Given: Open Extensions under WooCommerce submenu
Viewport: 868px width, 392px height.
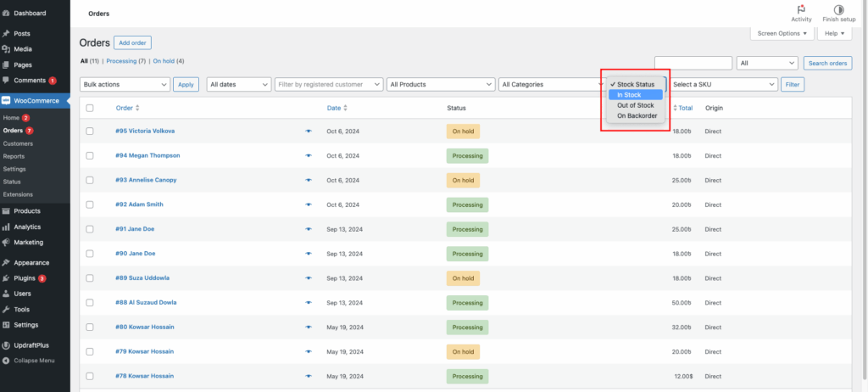Looking at the screenshot, I should [18, 194].
